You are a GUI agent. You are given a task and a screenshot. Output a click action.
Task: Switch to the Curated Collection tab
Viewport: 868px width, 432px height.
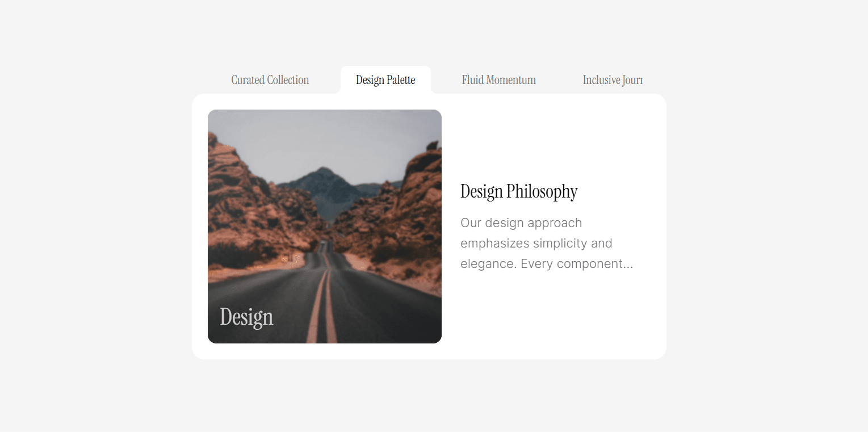[x=270, y=80]
